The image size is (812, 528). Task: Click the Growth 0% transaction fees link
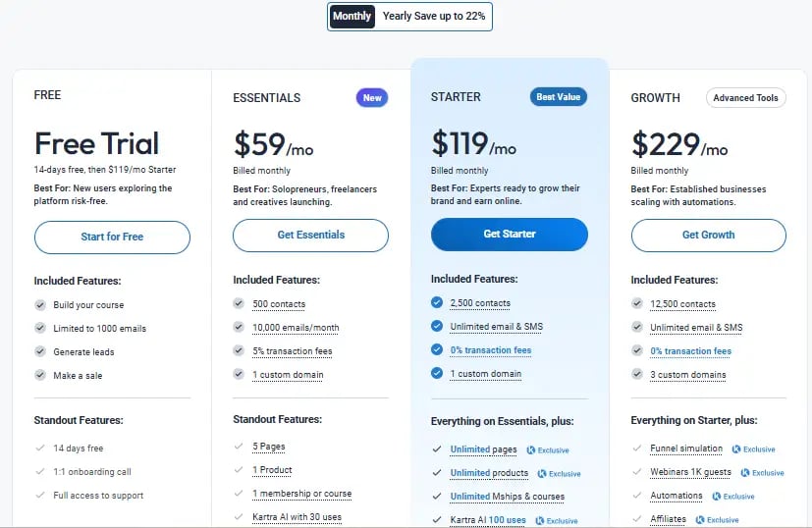point(691,351)
